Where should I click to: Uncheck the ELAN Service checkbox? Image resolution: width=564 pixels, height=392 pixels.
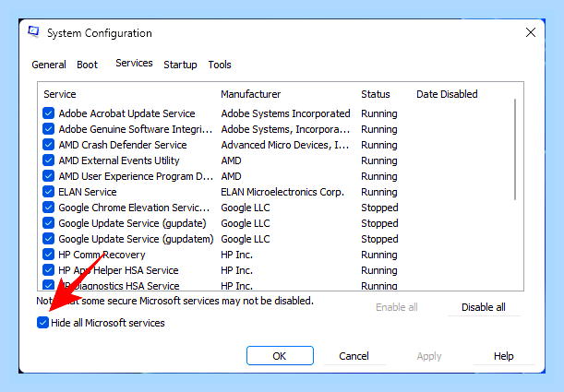click(x=48, y=192)
